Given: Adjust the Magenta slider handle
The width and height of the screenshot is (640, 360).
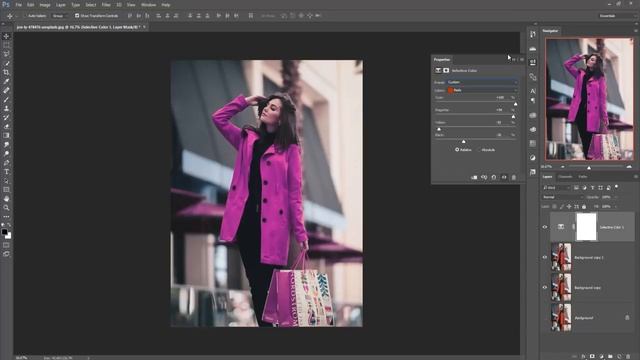Looking at the screenshot, I should [513, 117].
